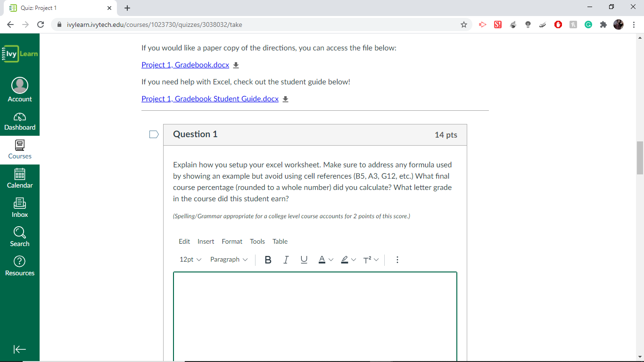Open Search in the sidebar
Screen dimensions: 644x362
click(20, 237)
